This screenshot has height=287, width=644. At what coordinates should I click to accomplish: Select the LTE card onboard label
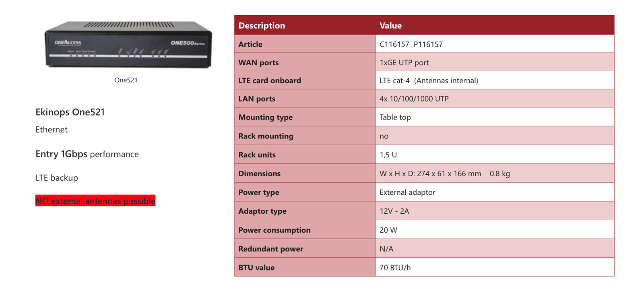(x=270, y=81)
